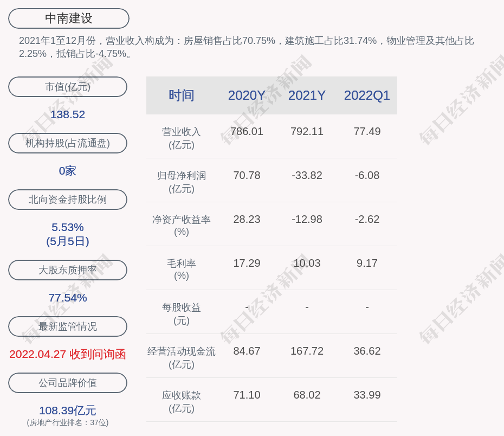Select net profit cell -6.08

click(x=367, y=175)
